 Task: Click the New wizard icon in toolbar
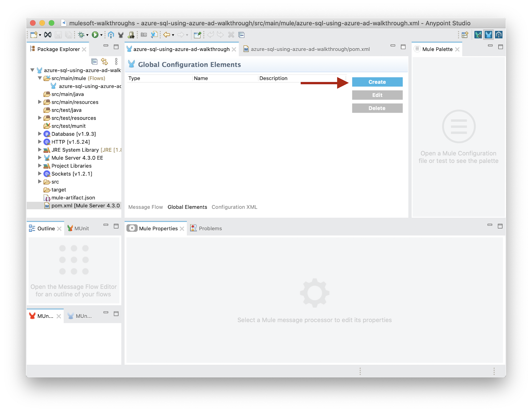(34, 35)
